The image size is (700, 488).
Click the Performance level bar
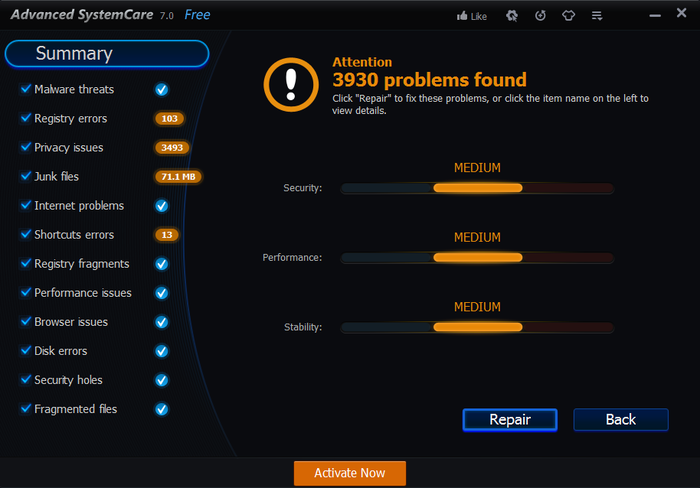click(477, 258)
